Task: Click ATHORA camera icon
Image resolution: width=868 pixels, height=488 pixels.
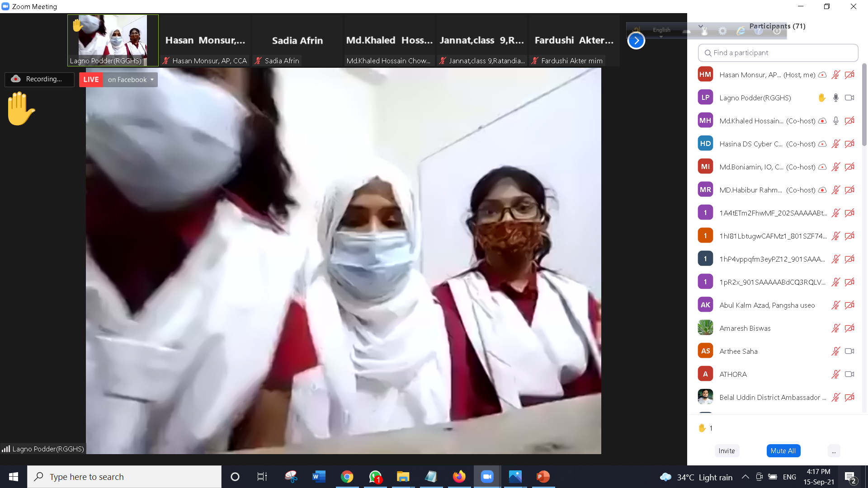Action: pos(849,375)
